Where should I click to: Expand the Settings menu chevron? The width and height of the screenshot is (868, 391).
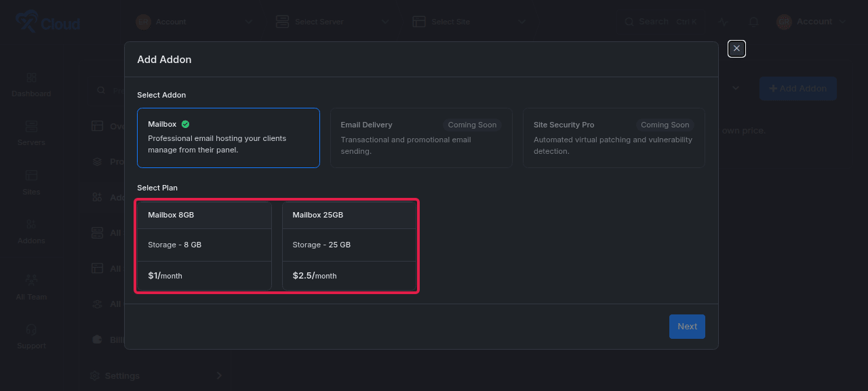coord(219,375)
